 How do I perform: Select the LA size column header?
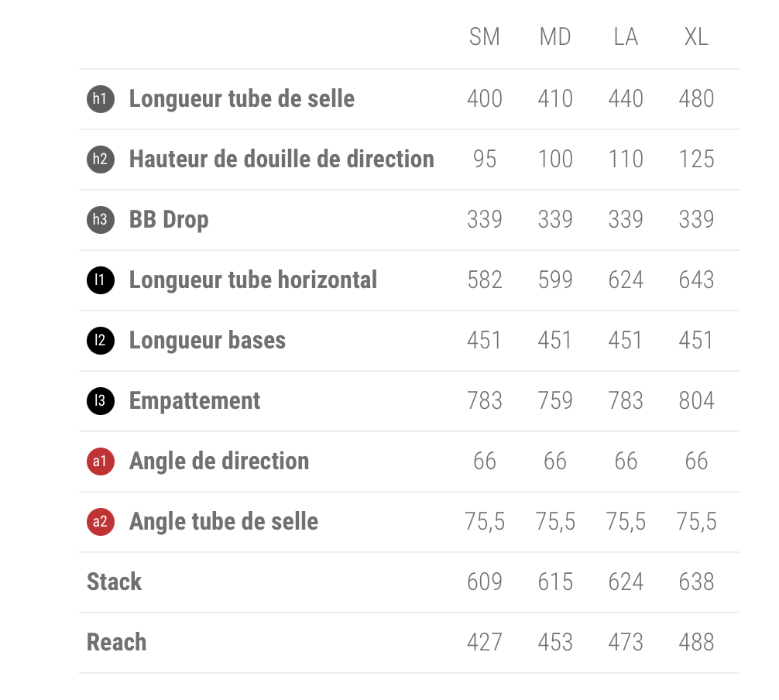point(626,37)
